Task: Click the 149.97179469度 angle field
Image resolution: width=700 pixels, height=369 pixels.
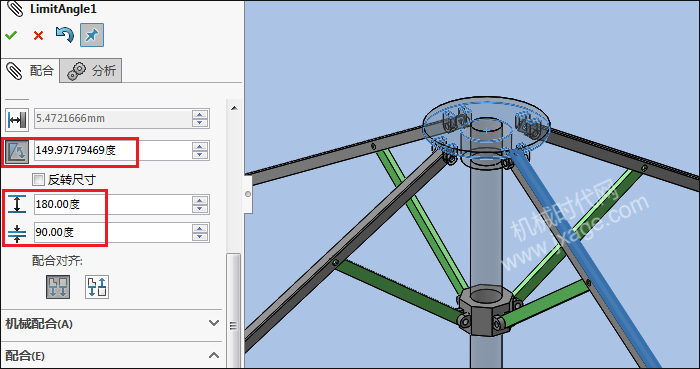Action: tap(113, 150)
